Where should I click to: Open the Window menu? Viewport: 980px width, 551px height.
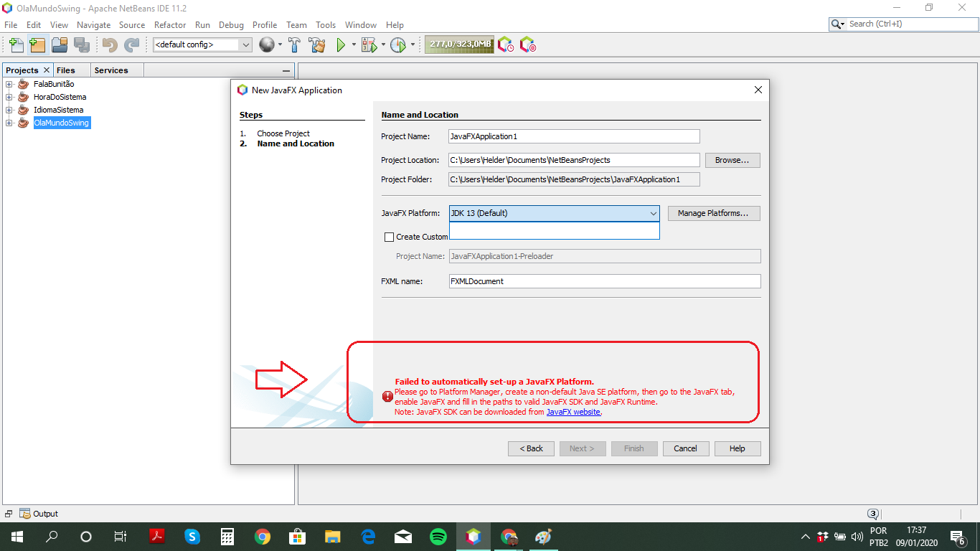click(361, 24)
